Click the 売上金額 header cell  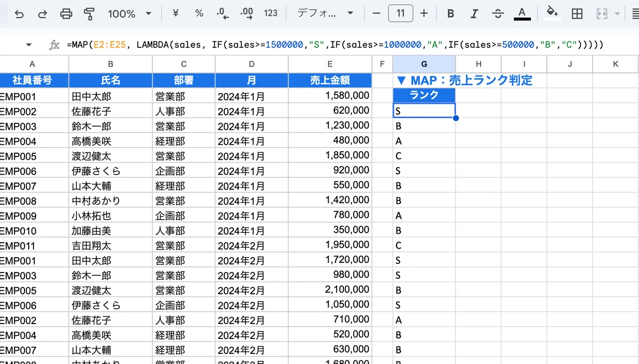coord(330,80)
